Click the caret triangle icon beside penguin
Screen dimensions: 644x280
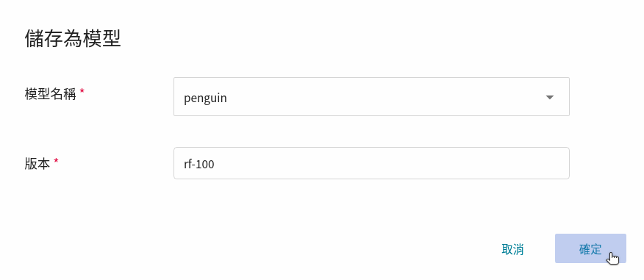(550, 97)
